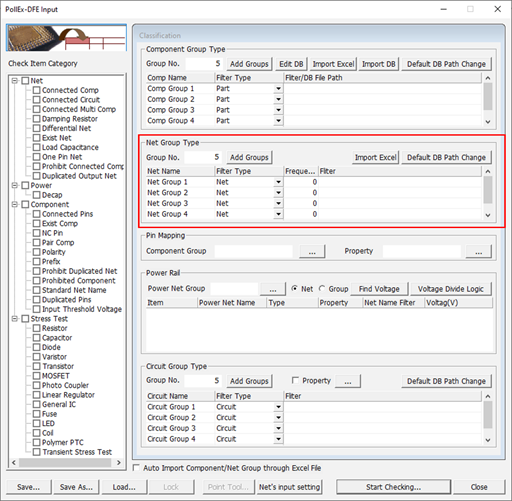Collapse the Component tree category
The width and height of the screenshot is (512, 501).
coord(15,204)
